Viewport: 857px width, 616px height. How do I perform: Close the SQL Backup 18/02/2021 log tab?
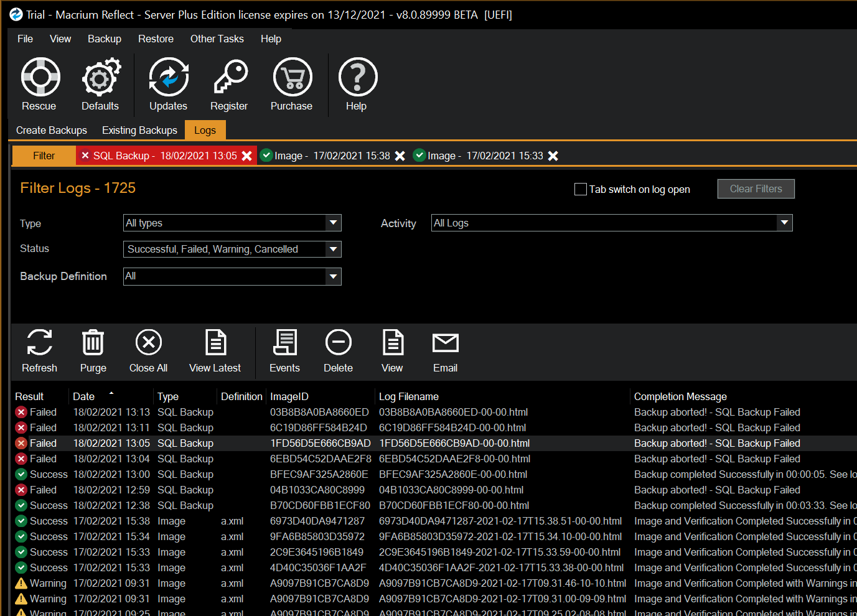tap(247, 156)
